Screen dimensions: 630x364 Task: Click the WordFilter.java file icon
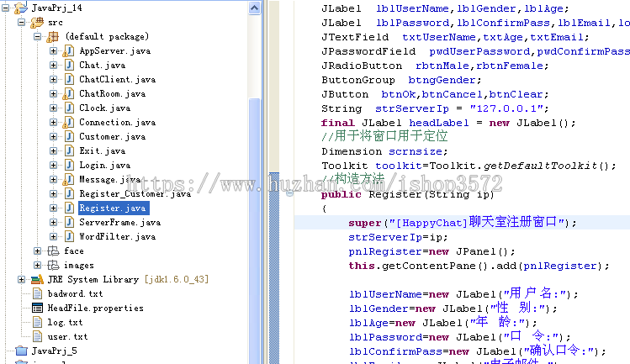69,236
